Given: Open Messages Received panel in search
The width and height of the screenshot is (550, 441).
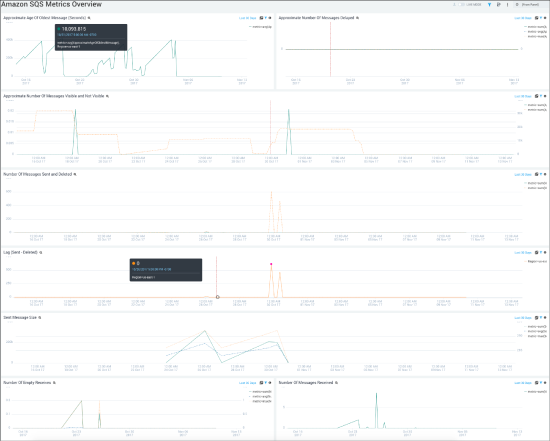Looking at the screenshot, I should [x=537, y=383].
